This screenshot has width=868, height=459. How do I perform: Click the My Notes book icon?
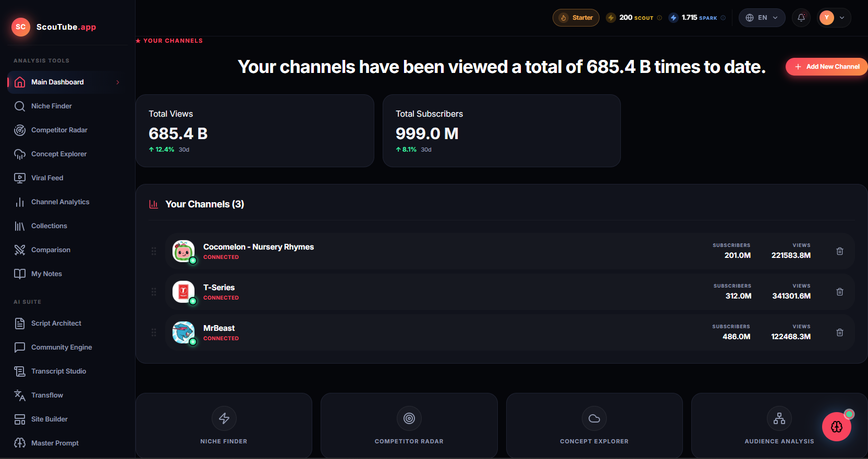point(20,274)
